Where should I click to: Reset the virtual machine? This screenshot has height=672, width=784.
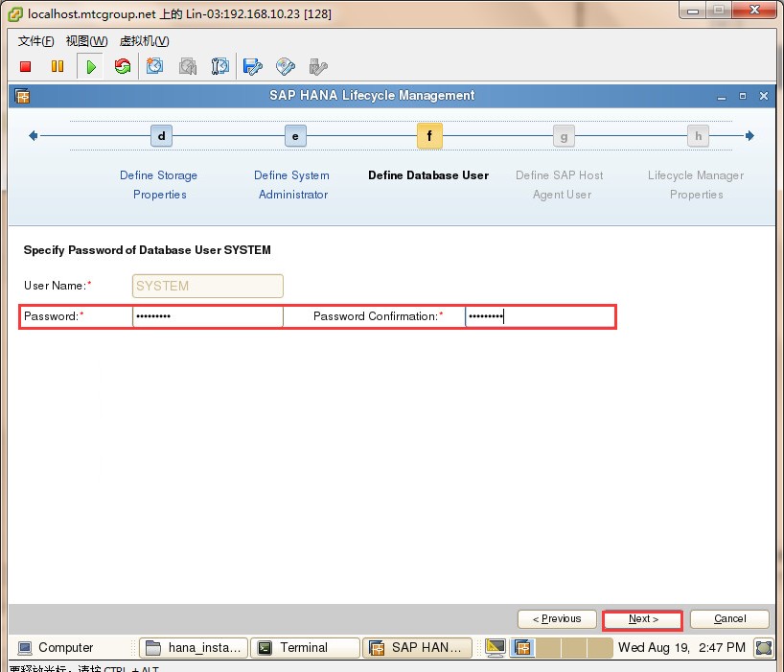tap(123, 66)
